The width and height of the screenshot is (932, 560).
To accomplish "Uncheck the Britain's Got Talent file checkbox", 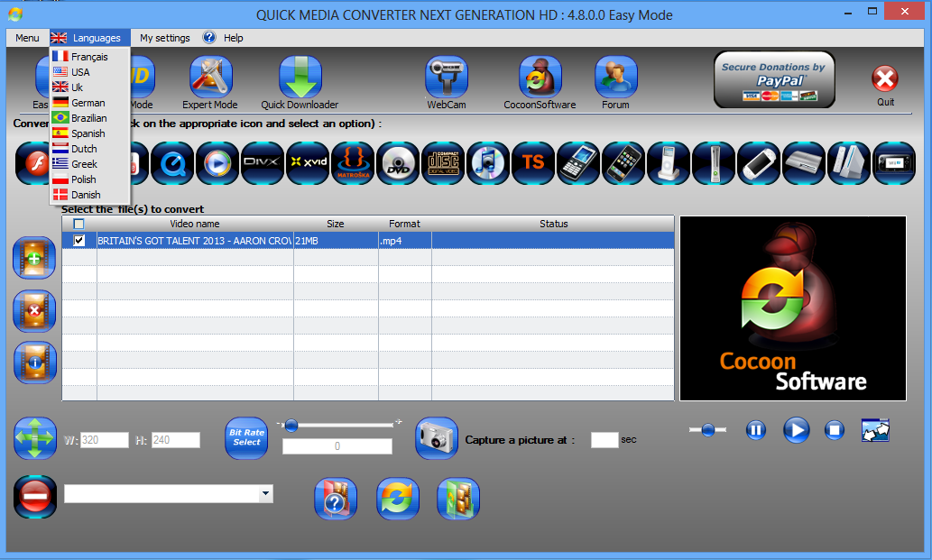I will (x=78, y=241).
